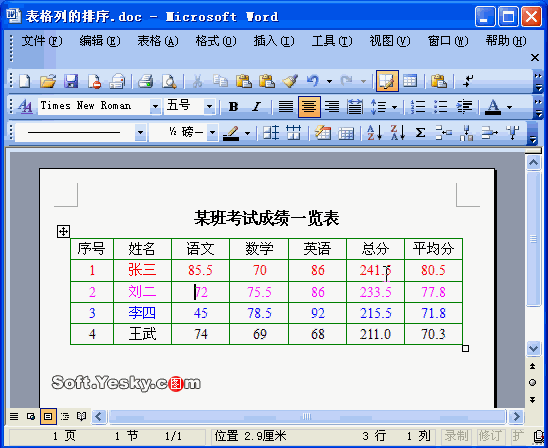Screen dimensions: 548x448
Task: Apply the Line Spacing button
Action: 378,106
